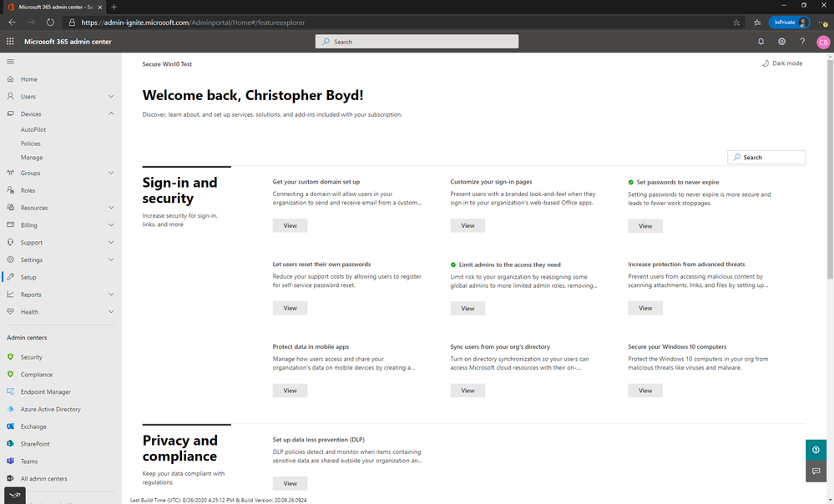Viewport: 834px width, 504px height.
Task: Click 'Microsoft 365 admin center' header title
Action: [x=68, y=42]
